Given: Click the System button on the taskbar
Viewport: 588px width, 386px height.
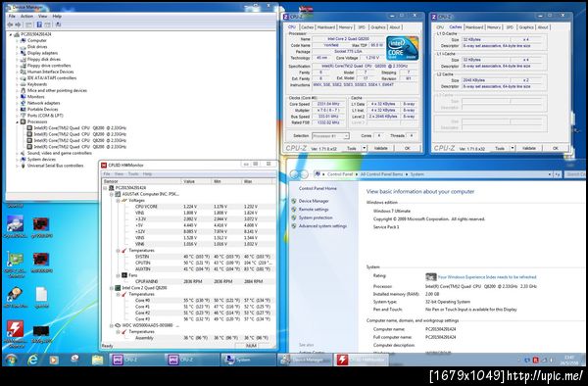Looking at the screenshot, I should 248,360.
